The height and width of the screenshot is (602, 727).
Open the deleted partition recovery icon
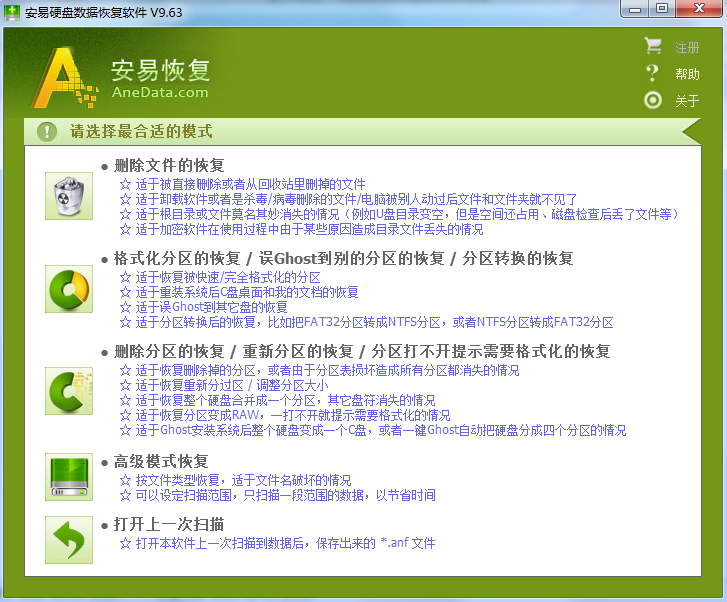click(x=69, y=391)
